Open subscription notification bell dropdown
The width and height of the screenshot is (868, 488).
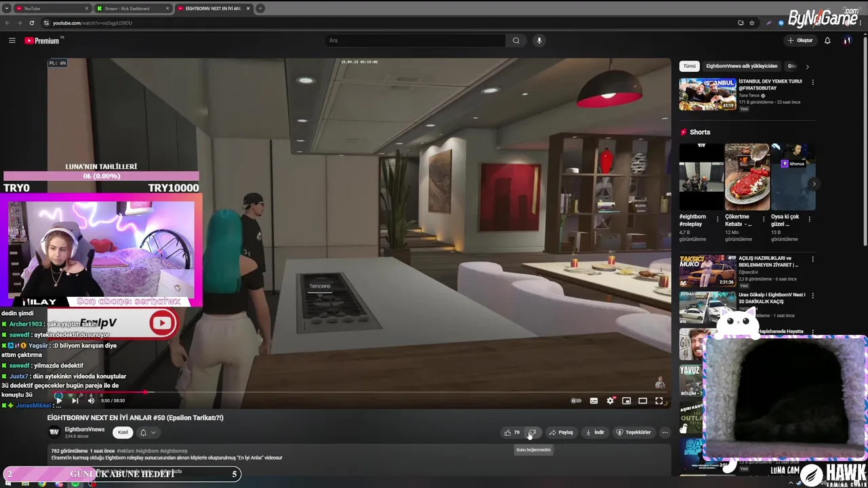coord(148,432)
